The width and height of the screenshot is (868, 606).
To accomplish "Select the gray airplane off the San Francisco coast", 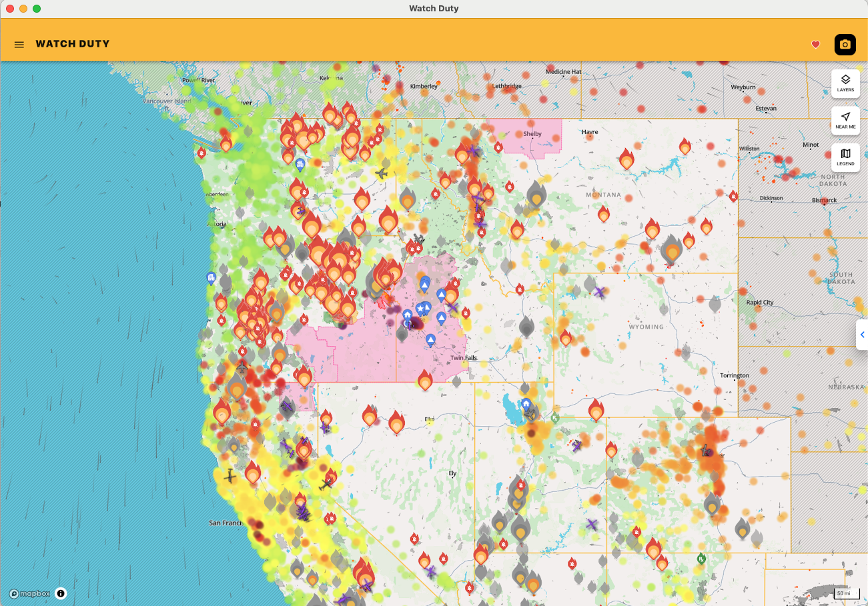I will [x=230, y=476].
